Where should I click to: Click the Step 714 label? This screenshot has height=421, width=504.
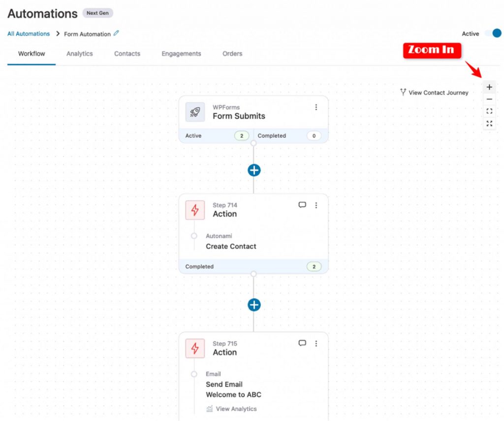pyautogui.click(x=224, y=205)
